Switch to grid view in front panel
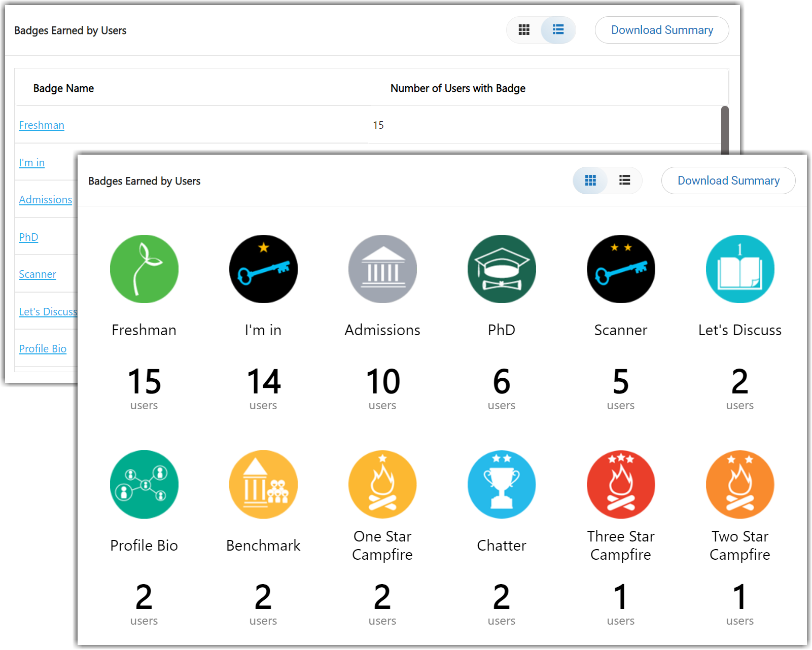Screen dimensions: 812x650 point(590,180)
